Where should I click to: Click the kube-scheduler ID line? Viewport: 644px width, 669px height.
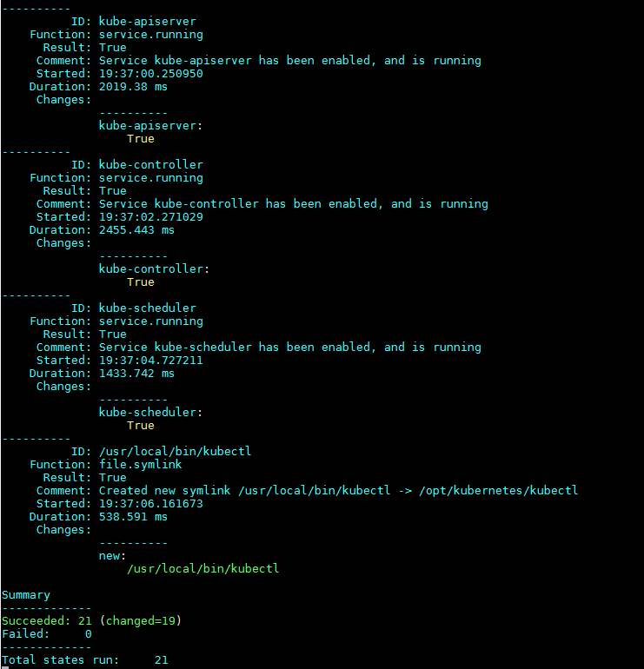147,308
